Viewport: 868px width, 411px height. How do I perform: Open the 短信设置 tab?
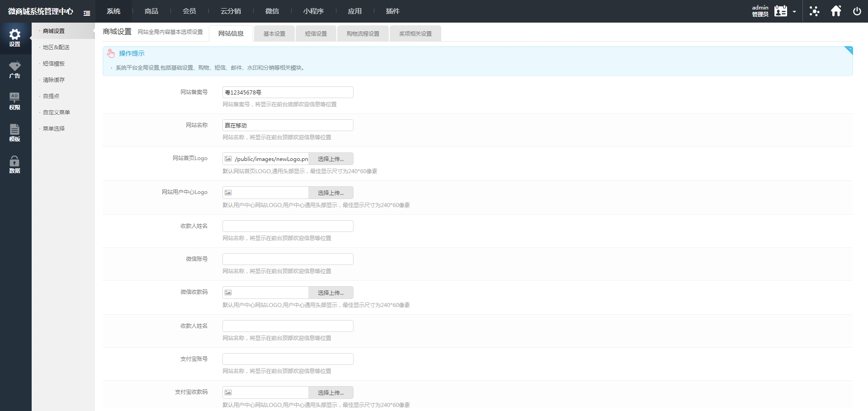pos(316,33)
